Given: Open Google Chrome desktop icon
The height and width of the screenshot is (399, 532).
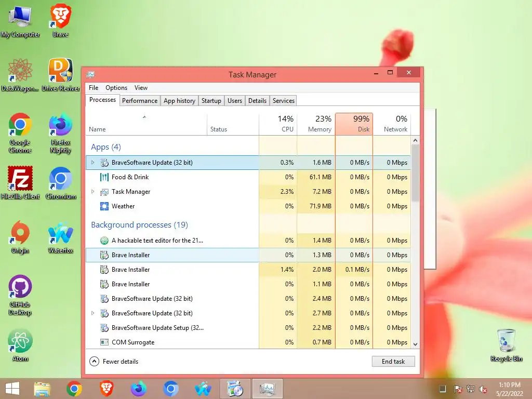Looking at the screenshot, I should click(x=20, y=133).
